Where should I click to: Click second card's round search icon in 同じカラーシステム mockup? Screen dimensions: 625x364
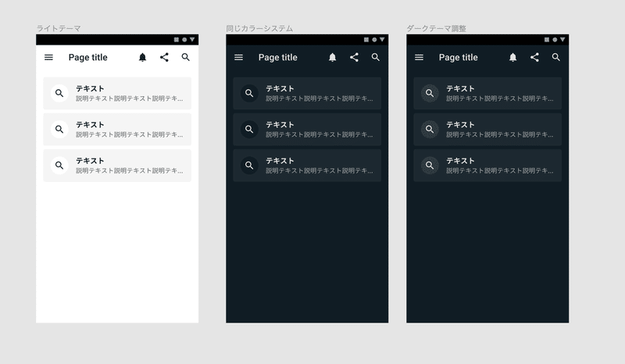pyautogui.click(x=249, y=129)
